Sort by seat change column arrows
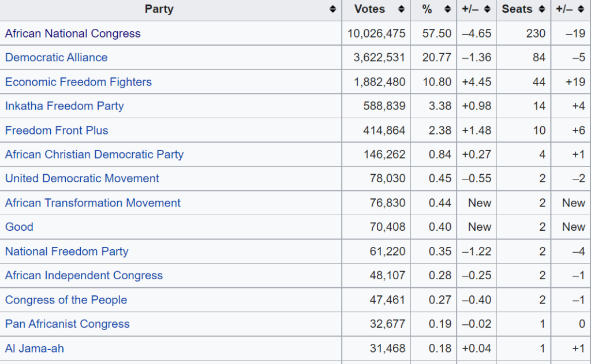Viewport: 591px width, 364px height. tap(581, 9)
